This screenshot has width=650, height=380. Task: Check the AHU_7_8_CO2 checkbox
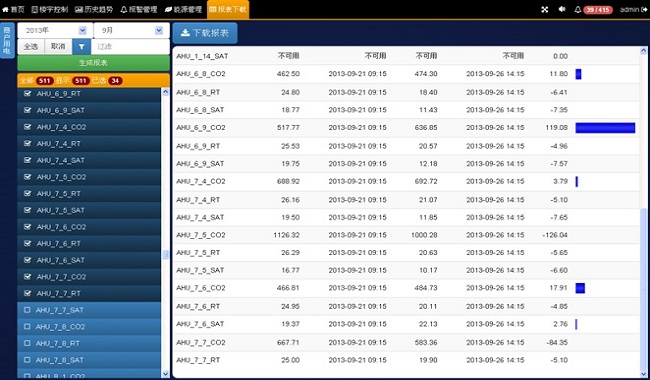point(27,327)
